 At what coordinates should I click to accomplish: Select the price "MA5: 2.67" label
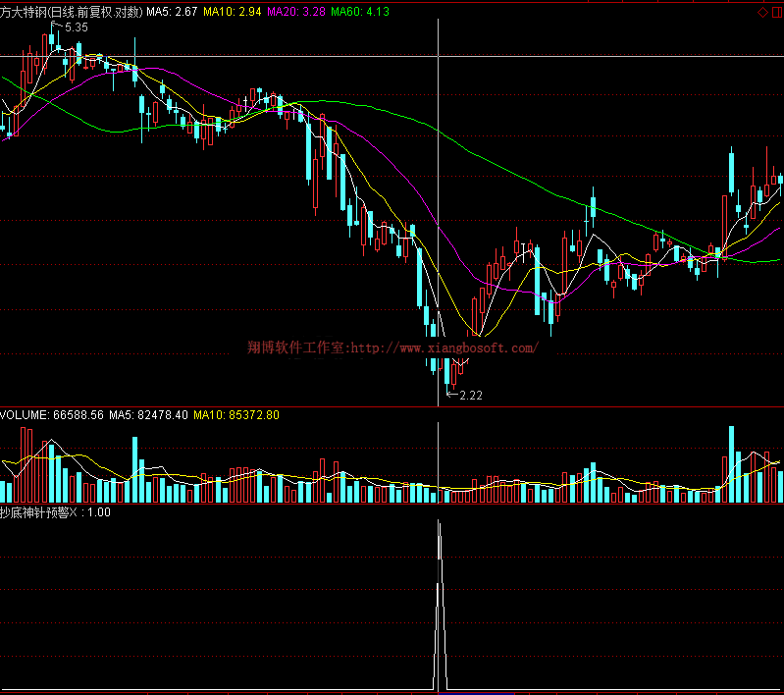click(172, 12)
